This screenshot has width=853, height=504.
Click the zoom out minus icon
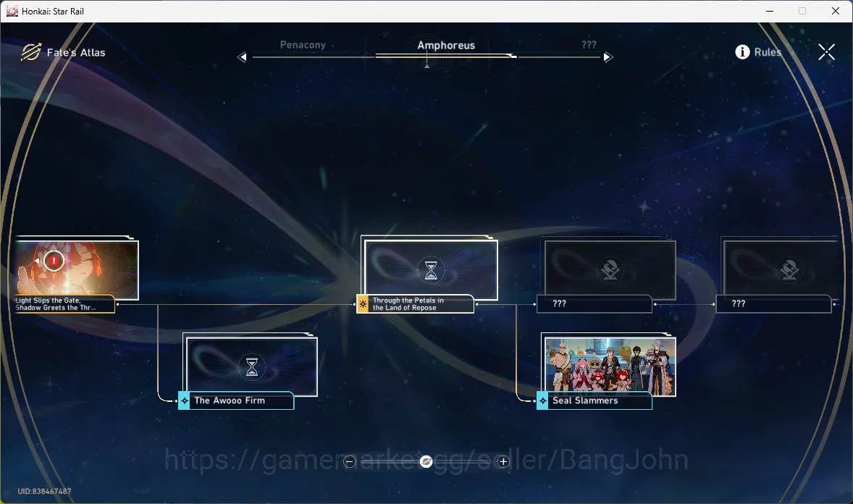pyautogui.click(x=349, y=461)
